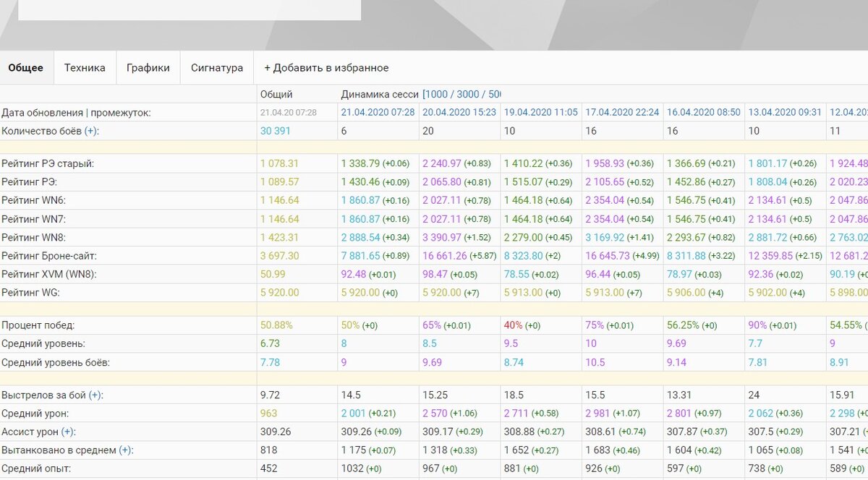The width and height of the screenshot is (868, 480).
Task: Click the WN8 value 3 169.92
Action: [x=605, y=237]
